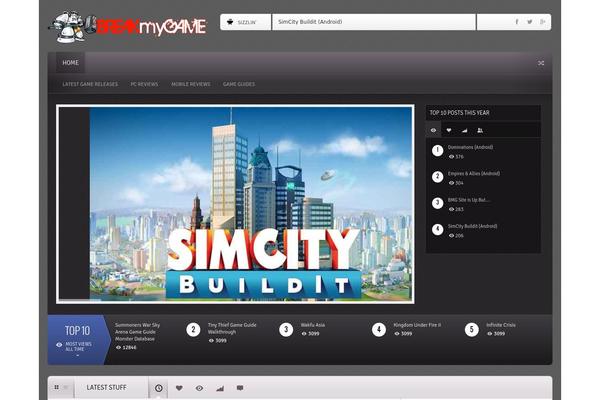Screen dimensions: 600x400
Task: Open the BreakMyGame logo homepage link
Action: point(128,27)
